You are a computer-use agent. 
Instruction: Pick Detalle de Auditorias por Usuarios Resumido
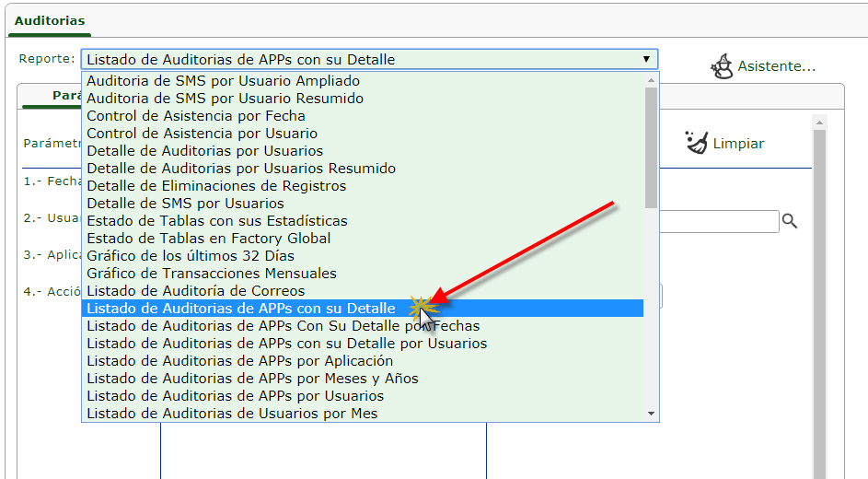[x=362, y=169]
